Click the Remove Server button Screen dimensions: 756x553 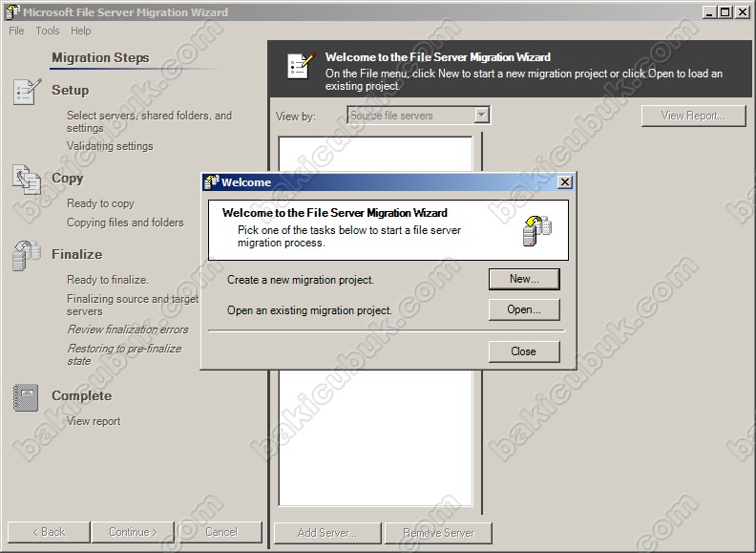438,533
